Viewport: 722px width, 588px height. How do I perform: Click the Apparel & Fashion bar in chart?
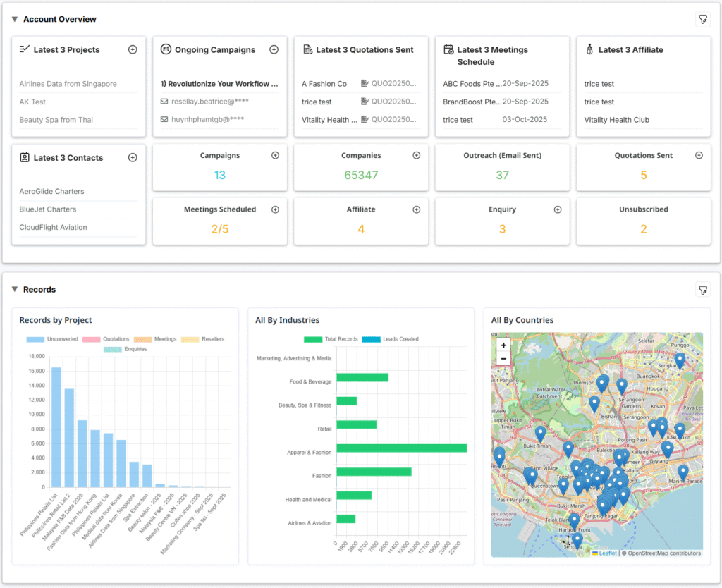[x=401, y=448]
